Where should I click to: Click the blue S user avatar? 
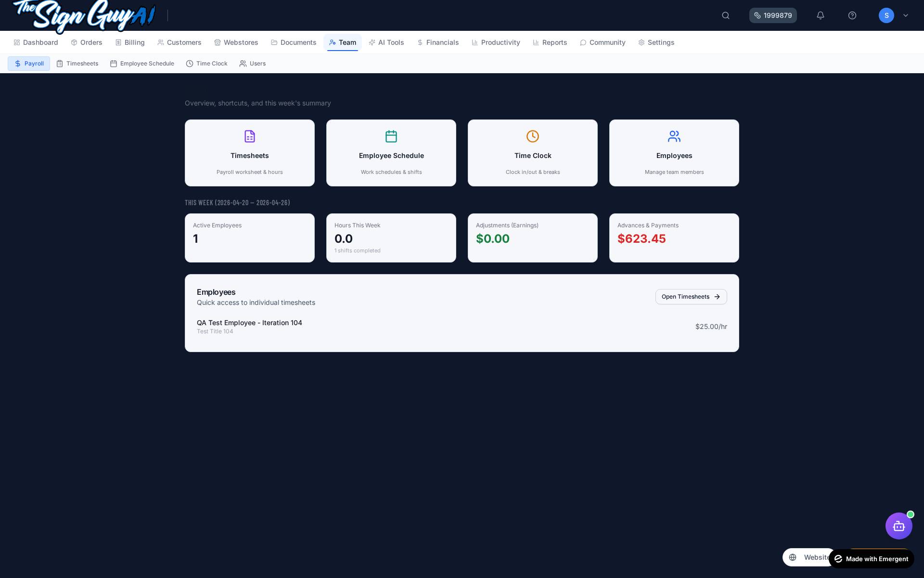pos(886,15)
